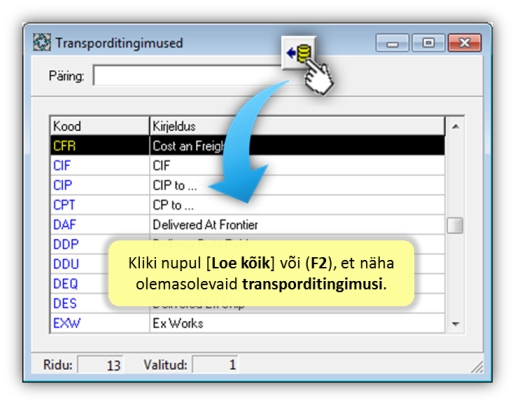Select the CPT code entry

pyautogui.click(x=247, y=205)
